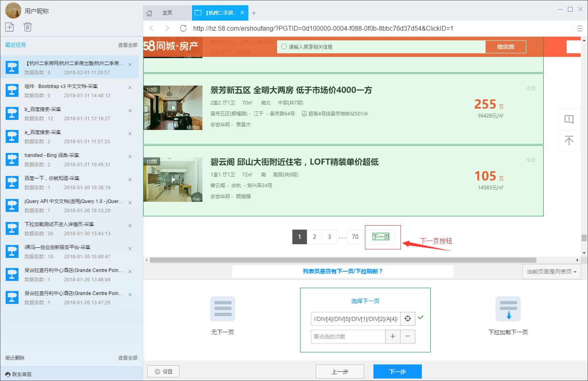The height and width of the screenshot is (381, 588).
Task: Select the 下拉加载下一页 option icon
Action: 508,309
